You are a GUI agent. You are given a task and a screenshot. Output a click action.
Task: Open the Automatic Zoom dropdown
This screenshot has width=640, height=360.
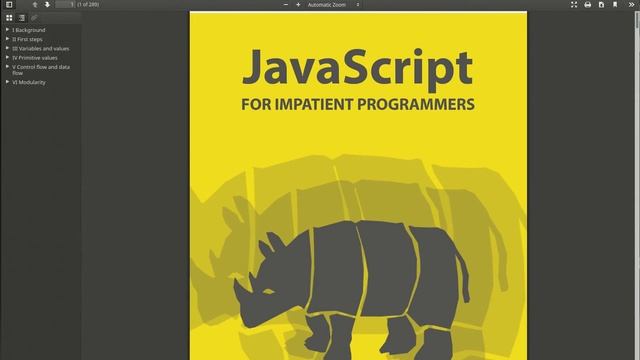(x=333, y=4)
